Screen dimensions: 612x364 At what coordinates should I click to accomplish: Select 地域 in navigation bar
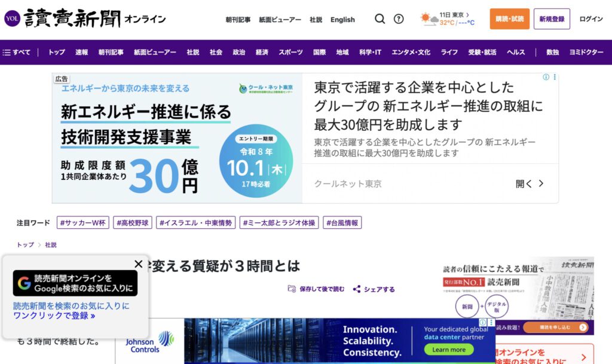point(342,52)
